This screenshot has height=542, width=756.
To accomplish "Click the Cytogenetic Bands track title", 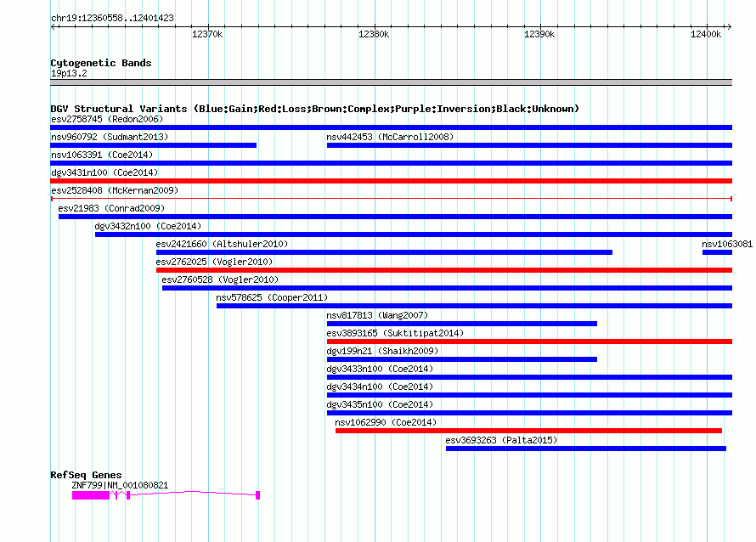I will pos(101,63).
